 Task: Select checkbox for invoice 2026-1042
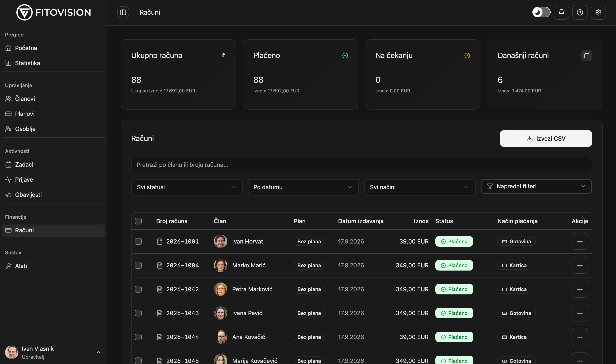coord(138,289)
